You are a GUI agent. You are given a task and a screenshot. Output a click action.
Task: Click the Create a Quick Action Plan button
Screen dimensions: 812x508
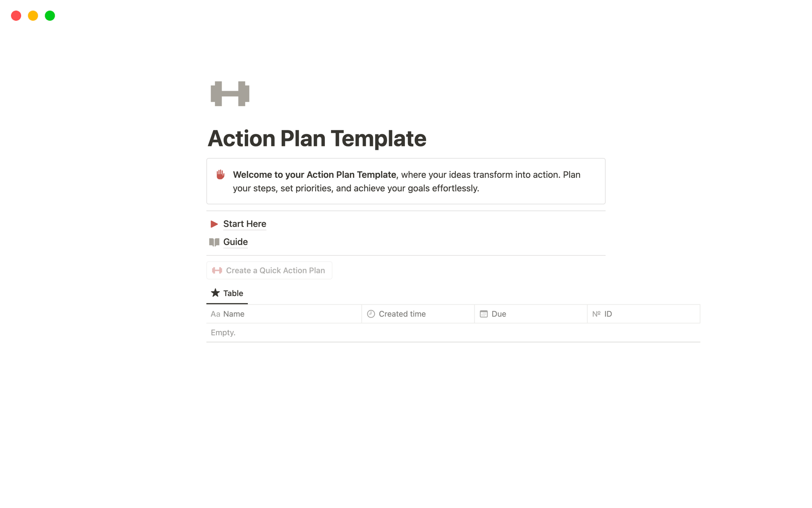(x=270, y=270)
